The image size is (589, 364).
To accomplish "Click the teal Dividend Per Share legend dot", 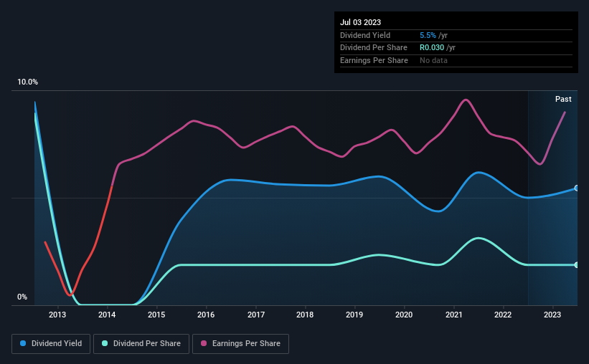I will pyautogui.click(x=105, y=343).
